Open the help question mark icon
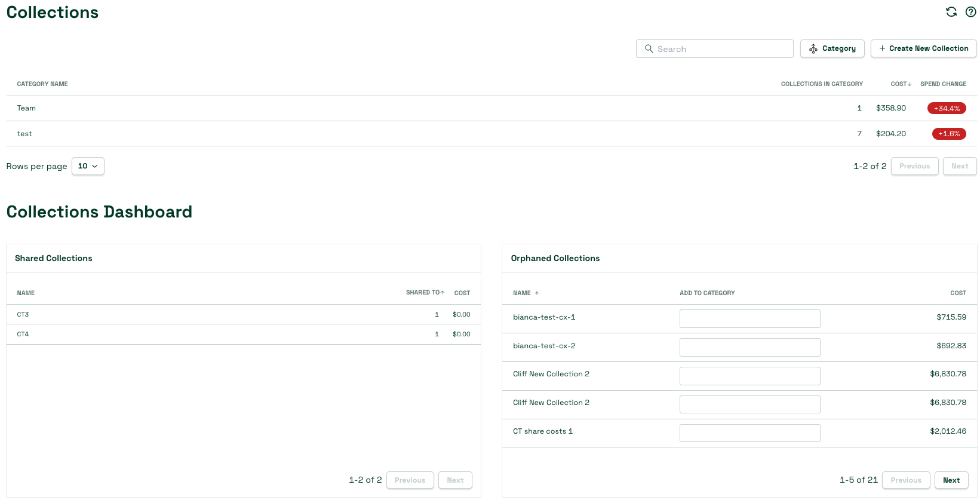The image size is (980, 500). tap(970, 12)
